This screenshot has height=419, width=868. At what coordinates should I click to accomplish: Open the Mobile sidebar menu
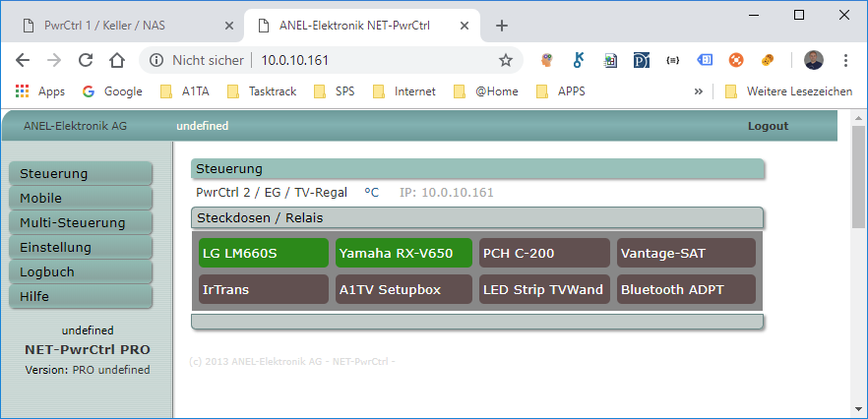(x=81, y=198)
